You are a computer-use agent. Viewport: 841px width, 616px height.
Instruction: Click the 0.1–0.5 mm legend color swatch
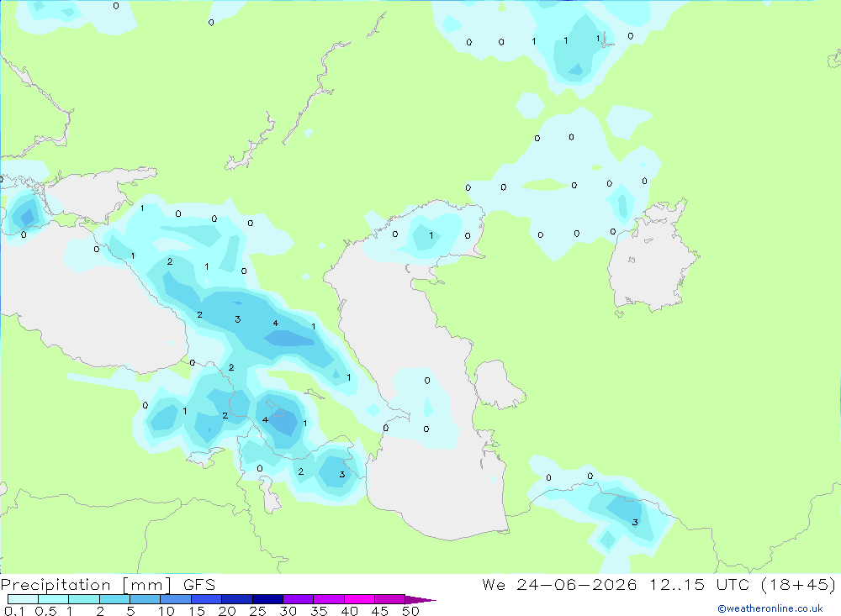tap(23, 599)
